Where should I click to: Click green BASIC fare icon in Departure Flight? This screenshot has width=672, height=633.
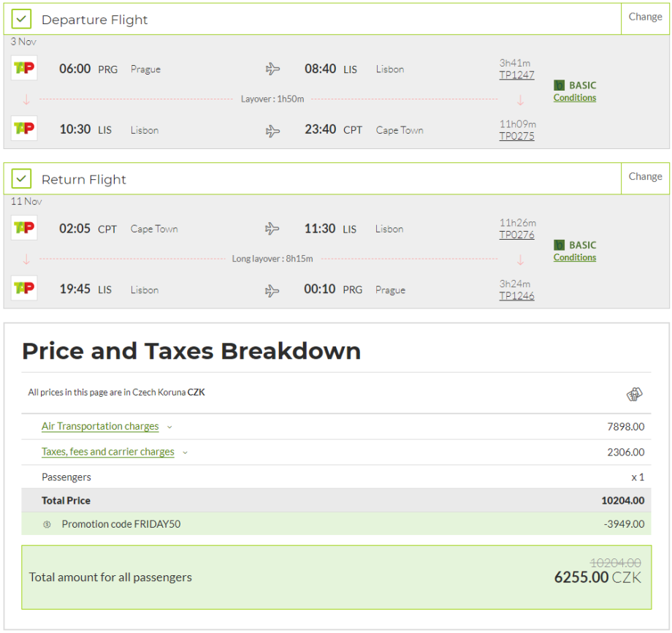pyautogui.click(x=560, y=86)
